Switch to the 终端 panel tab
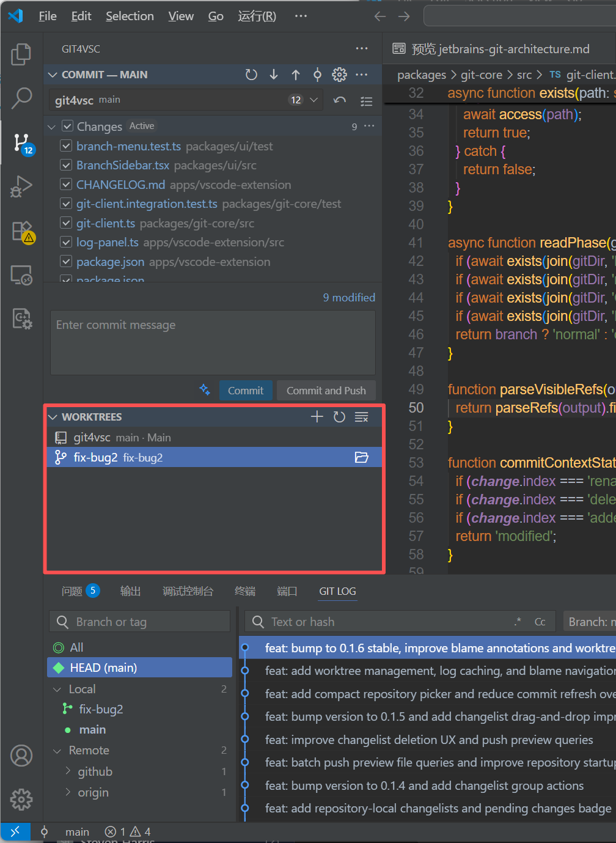Screen dimensions: 616x843 245,591
